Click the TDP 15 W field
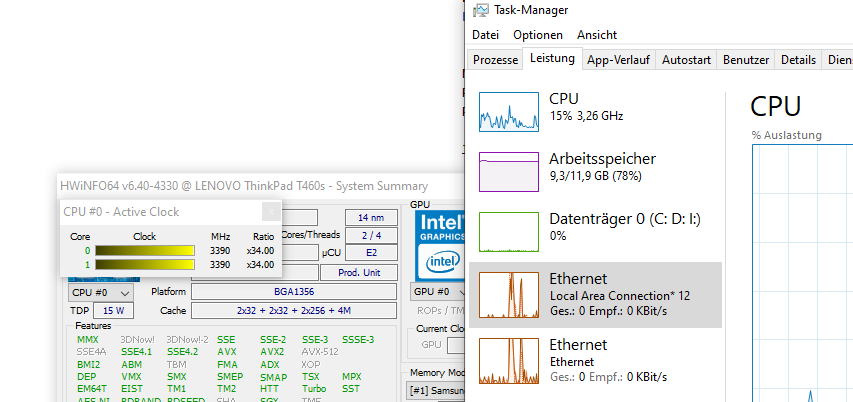 click(x=113, y=311)
